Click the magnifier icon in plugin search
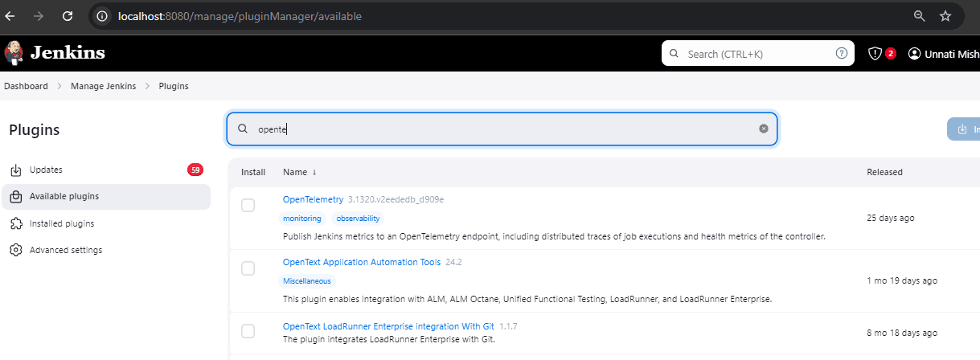Screen dimensions: 980x360 [242, 129]
